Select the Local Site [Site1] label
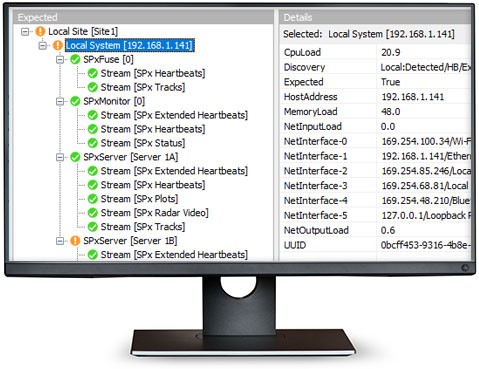The height and width of the screenshot is (369, 479). coord(83,32)
